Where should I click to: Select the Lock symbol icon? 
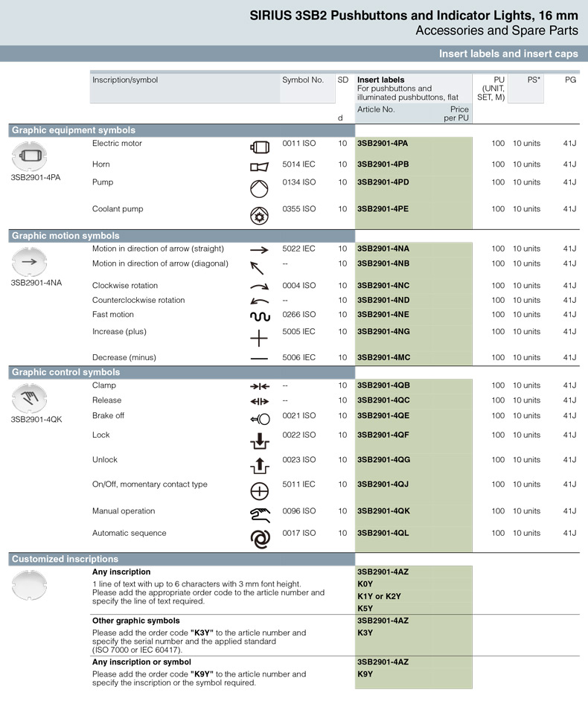[x=258, y=441]
